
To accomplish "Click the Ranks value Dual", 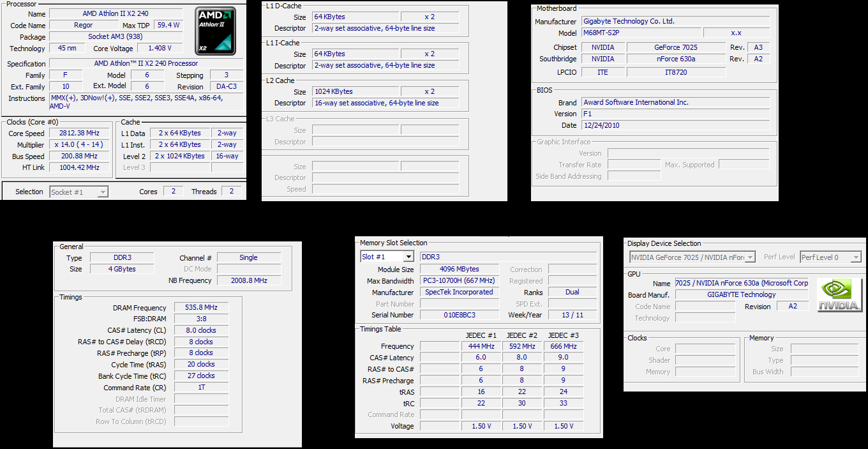I will click(572, 292).
